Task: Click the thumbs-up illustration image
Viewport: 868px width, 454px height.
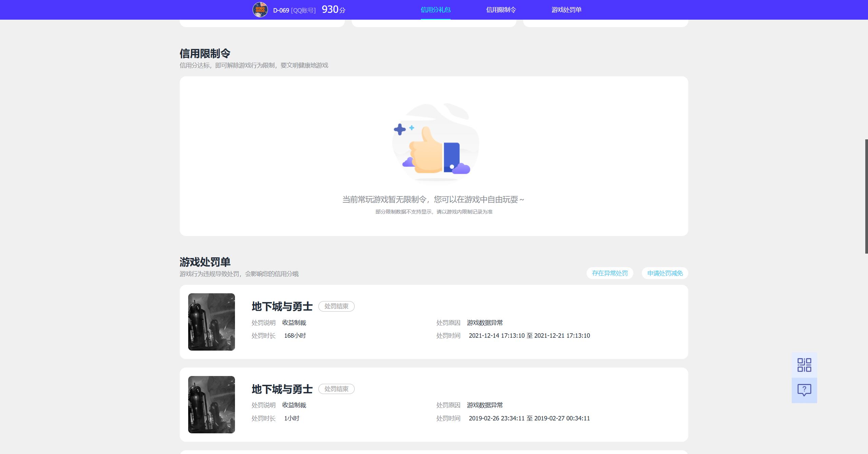Action: tap(435, 144)
